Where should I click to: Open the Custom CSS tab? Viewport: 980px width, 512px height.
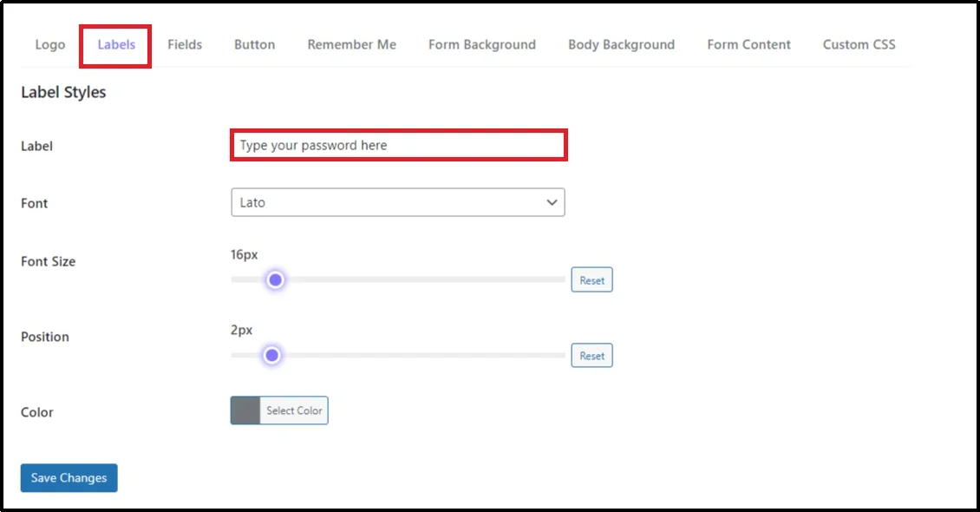tap(859, 44)
